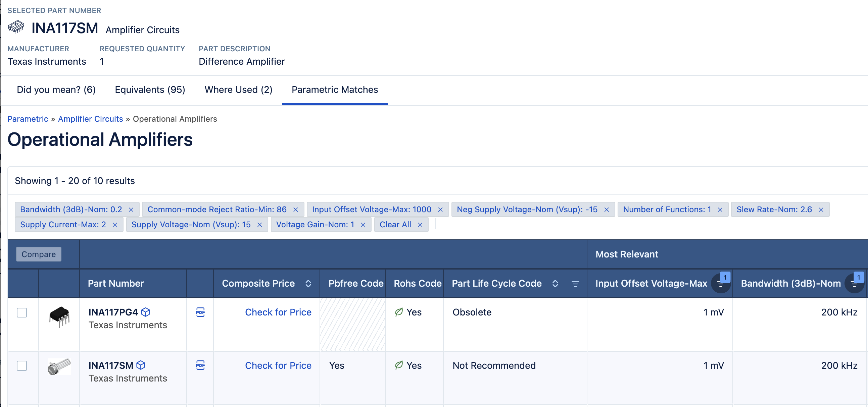Click Check for Price link for INA117PG4
The height and width of the screenshot is (407, 868).
(x=278, y=312)
